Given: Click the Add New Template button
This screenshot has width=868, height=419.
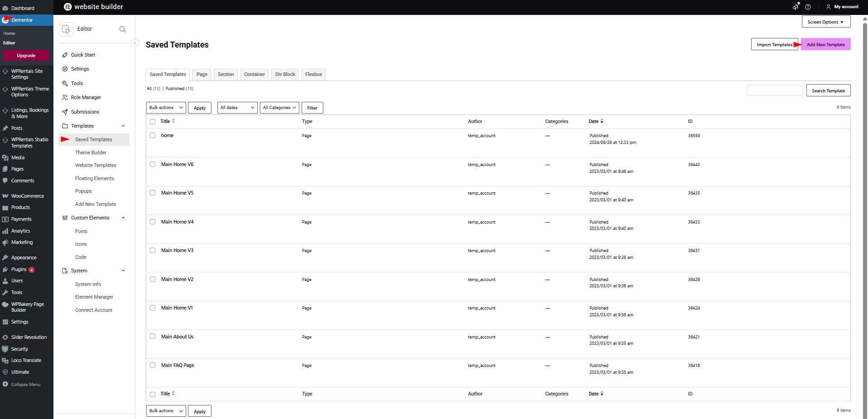Looking at the screenshot, I should coord(825,44).
